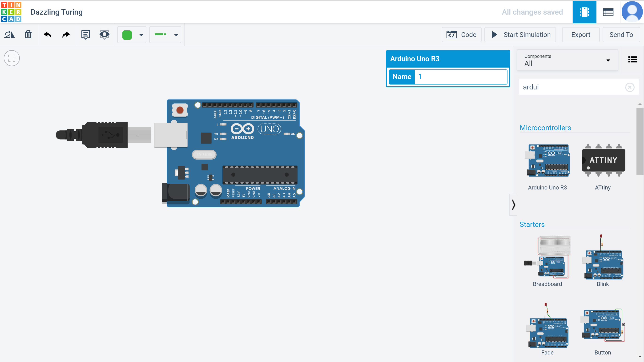Click the Microcontrollers section heading
The width and height of the screenshot is (644, 362).
[545, 128]
